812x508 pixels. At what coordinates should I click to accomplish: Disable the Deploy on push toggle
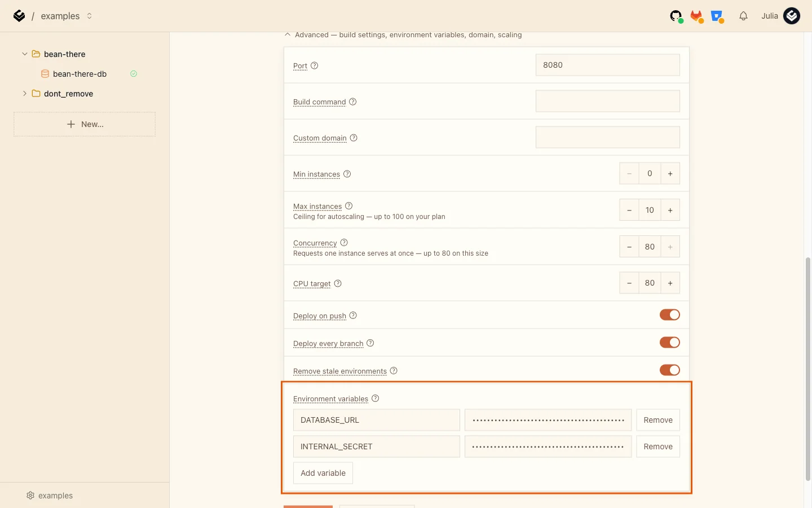[x=670, y=315]
